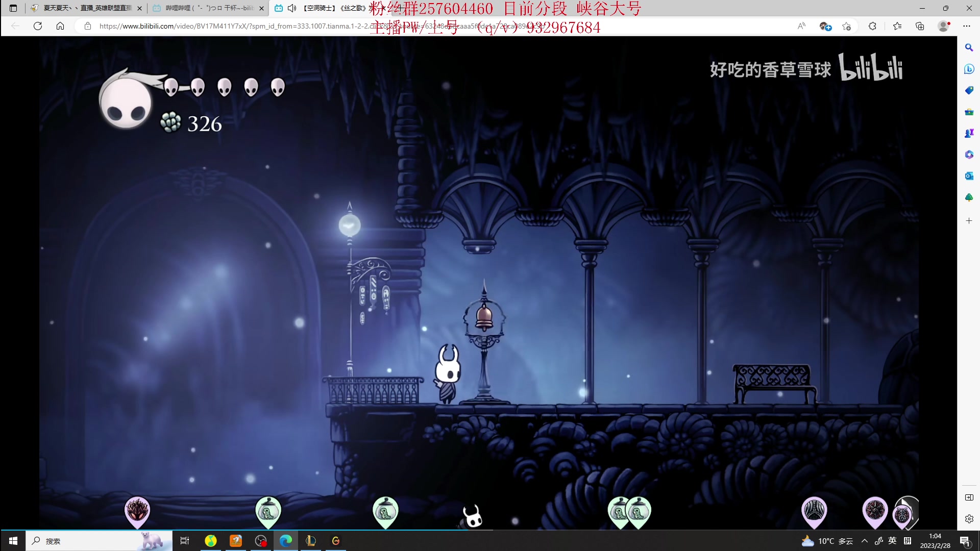
Task: Refresh the bilibili video page
Action: [38, 26]
